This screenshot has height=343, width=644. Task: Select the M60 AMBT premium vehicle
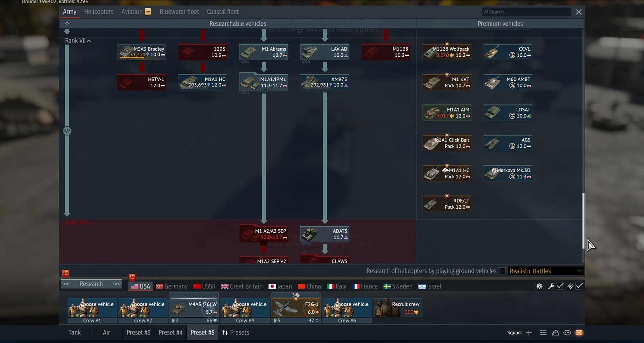508,82
